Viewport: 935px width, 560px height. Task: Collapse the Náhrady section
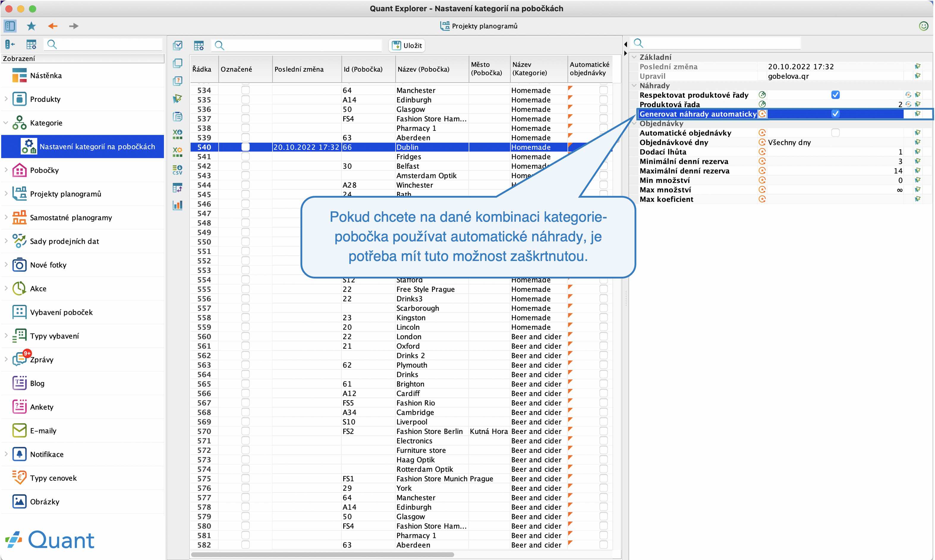click(x=634, y=85)
